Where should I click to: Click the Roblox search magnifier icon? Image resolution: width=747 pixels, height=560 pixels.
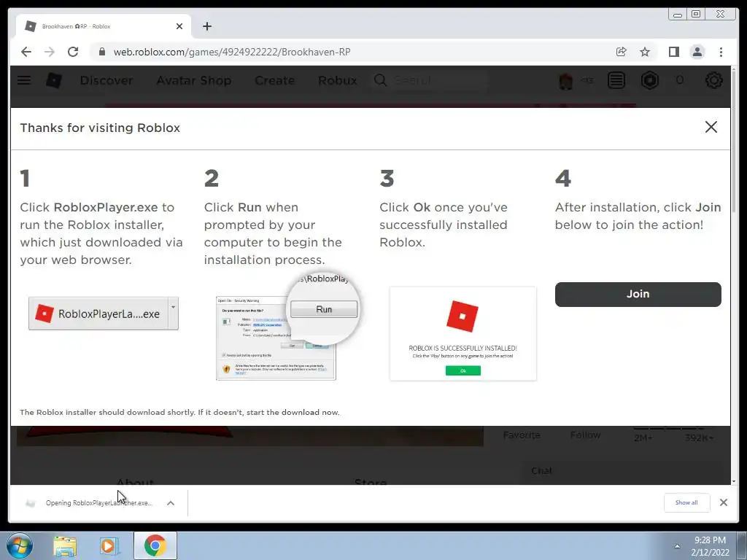pyautogui.click(x=380, y=80)
